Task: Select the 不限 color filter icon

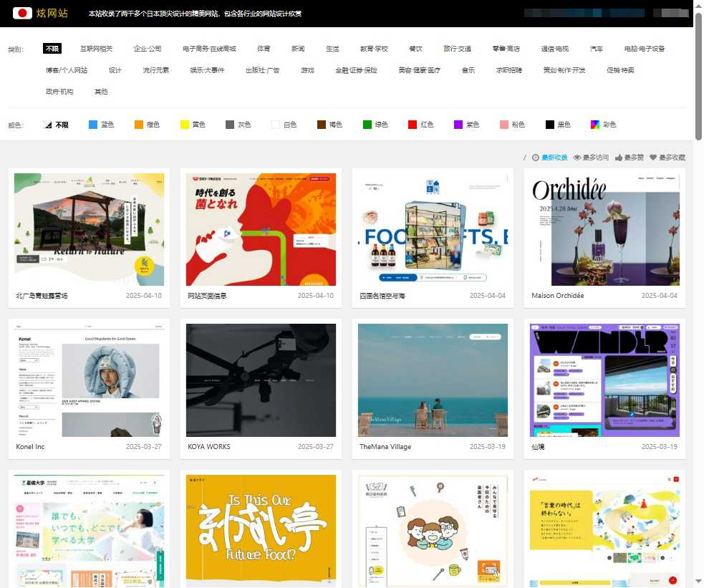Action: [x=48, y=125]
